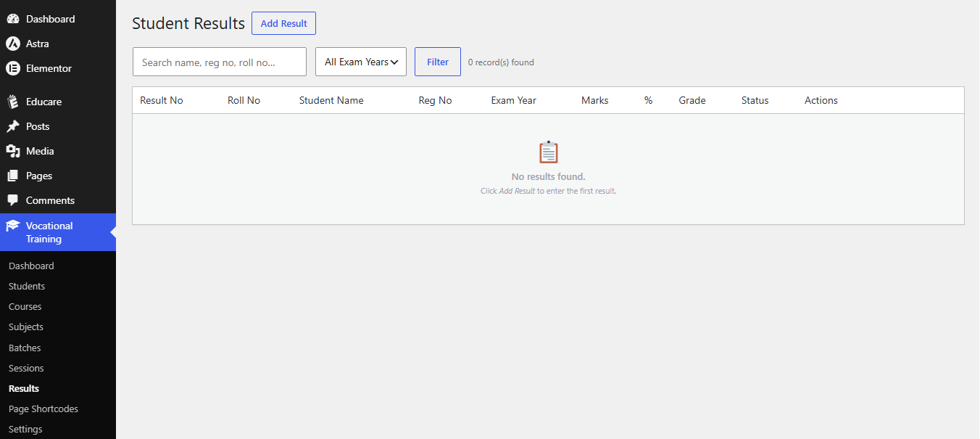Click the Elementor logo icon
The width and height of the screenshot is (980, 439).
(12, 68)
